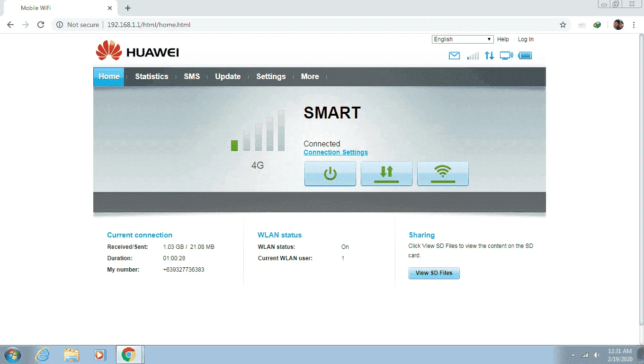Open the Settings tab
The image size is (644, 364).
click(271, 77)
